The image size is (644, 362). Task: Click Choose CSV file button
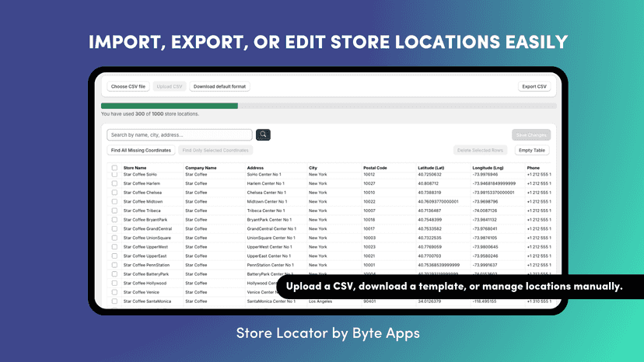[x=128, y=86]
